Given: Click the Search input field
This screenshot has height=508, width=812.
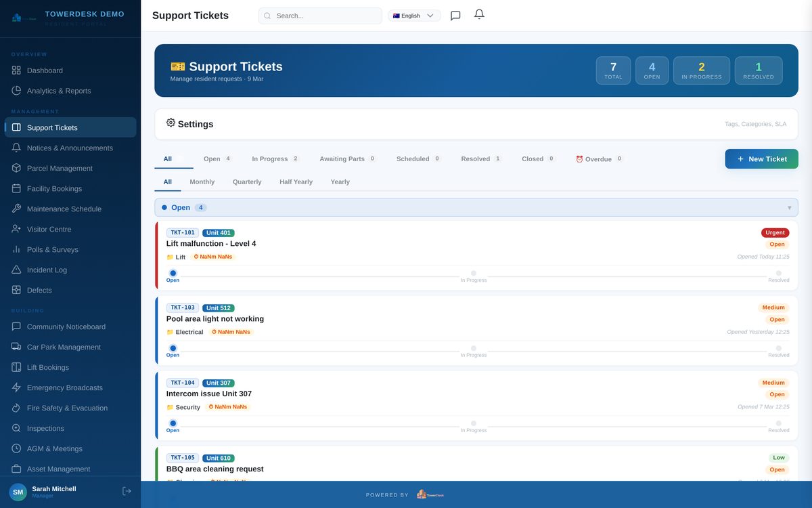Looking at the screenshot, I should pos(319,14).
